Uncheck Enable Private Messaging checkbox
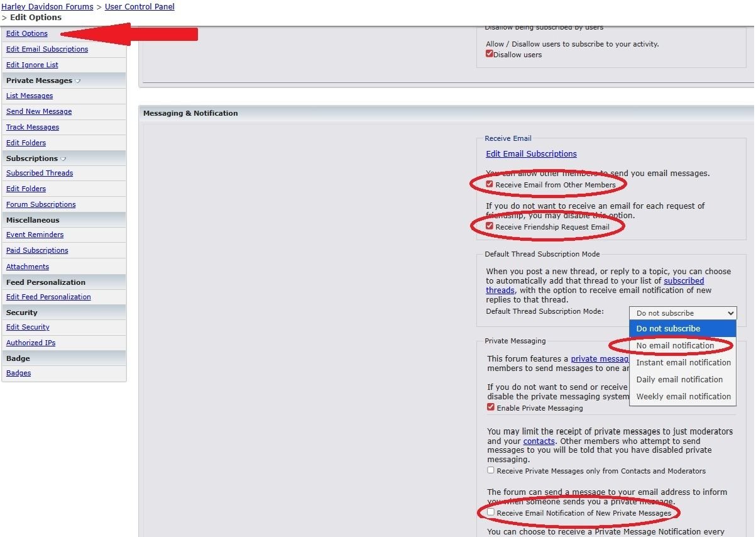This screenshot has width=756, height=537. pyautogui.click(x=491, y=407)
